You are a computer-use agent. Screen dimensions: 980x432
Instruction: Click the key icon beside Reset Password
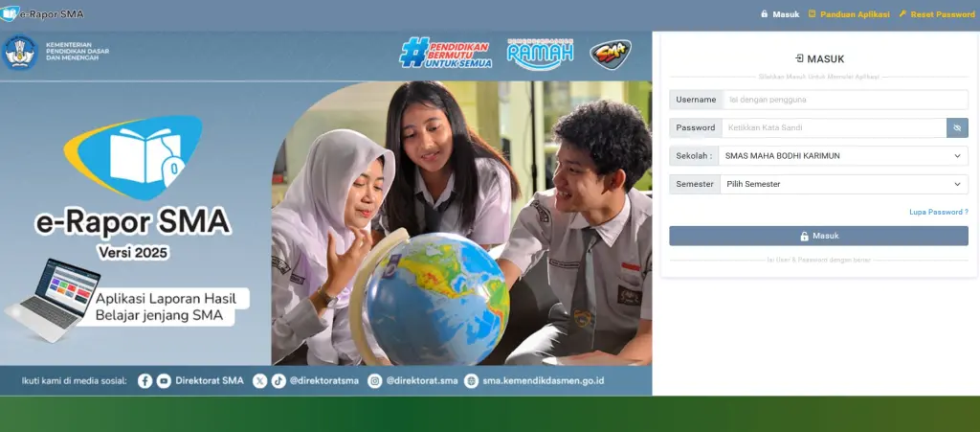click(x=902, y=13)
